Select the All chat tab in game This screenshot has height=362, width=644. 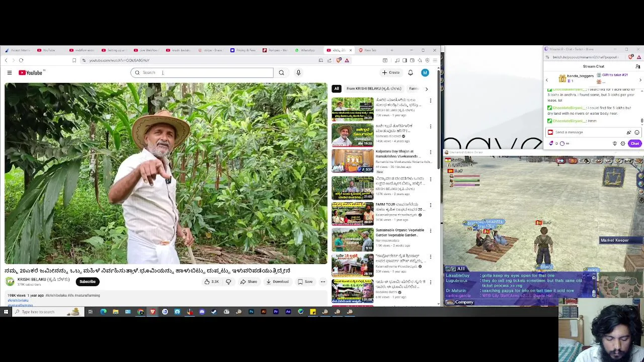click(461, 269)
